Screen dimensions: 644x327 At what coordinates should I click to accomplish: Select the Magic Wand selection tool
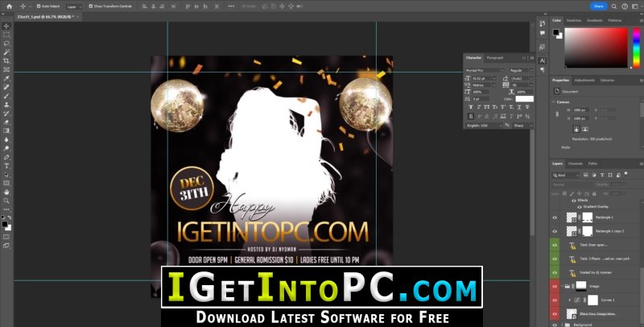(6, 52)
